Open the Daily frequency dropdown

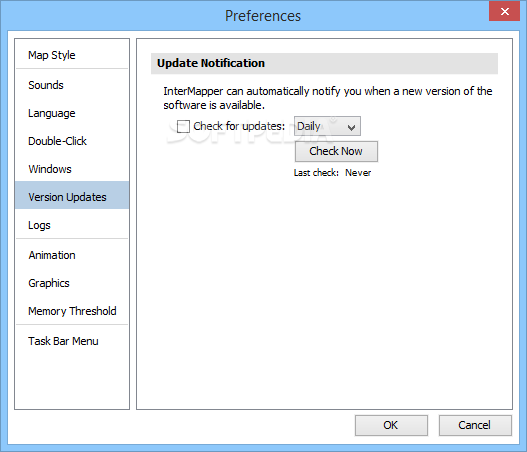click(327, 126)
